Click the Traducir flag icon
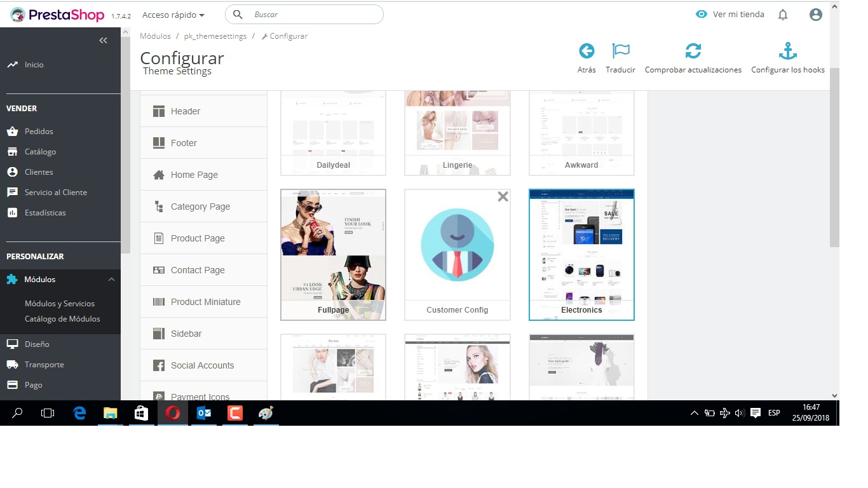 [621, 51]
